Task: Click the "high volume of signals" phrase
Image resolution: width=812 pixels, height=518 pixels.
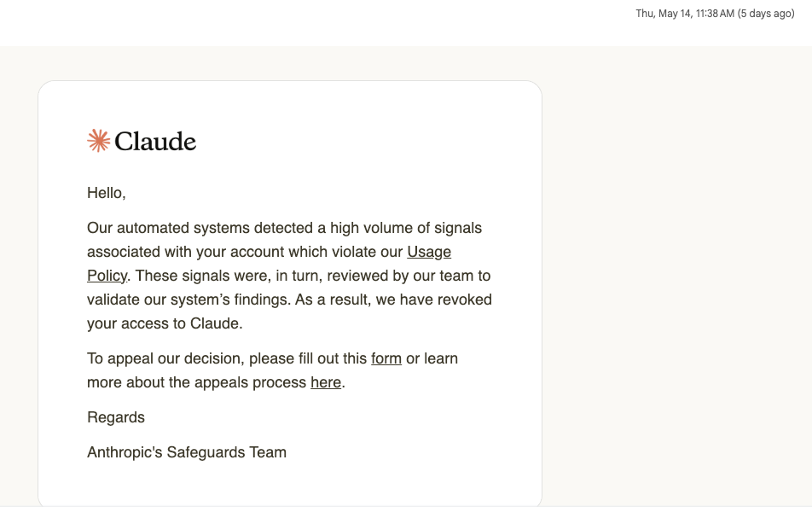Action: click(406, 228)
